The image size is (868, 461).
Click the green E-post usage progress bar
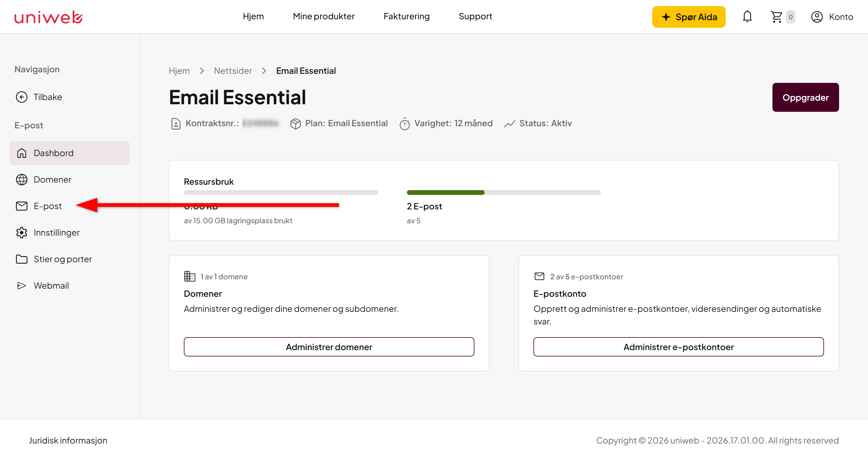point(504,193)
